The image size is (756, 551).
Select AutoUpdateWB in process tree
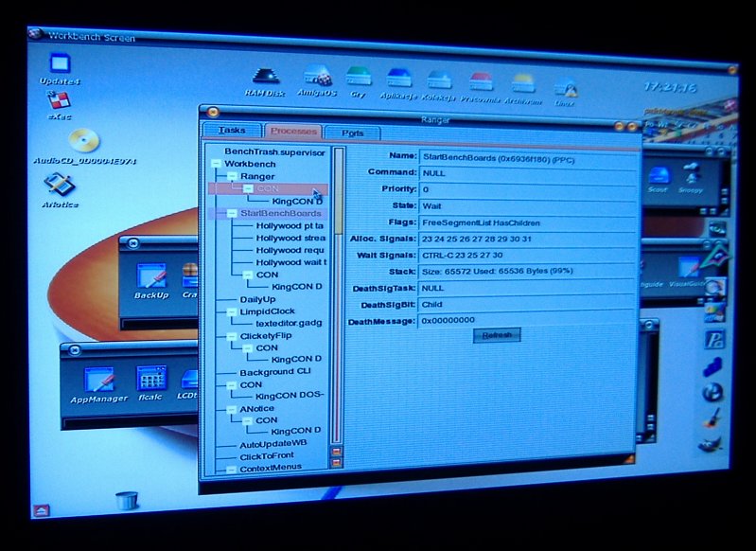[273, 444]
